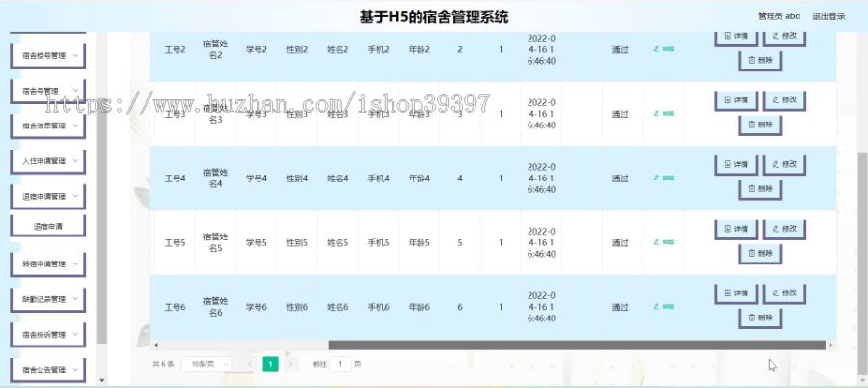Click the green 审核 link in 工号2 row
Viewport: 868px width, 388px height.
pyautogui.click(x=664, y=49)
